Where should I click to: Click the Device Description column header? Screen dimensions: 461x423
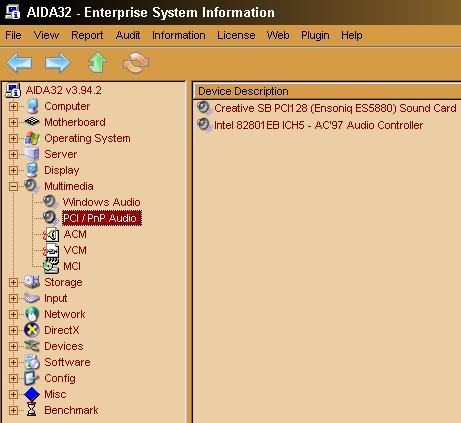click(327, 91)
